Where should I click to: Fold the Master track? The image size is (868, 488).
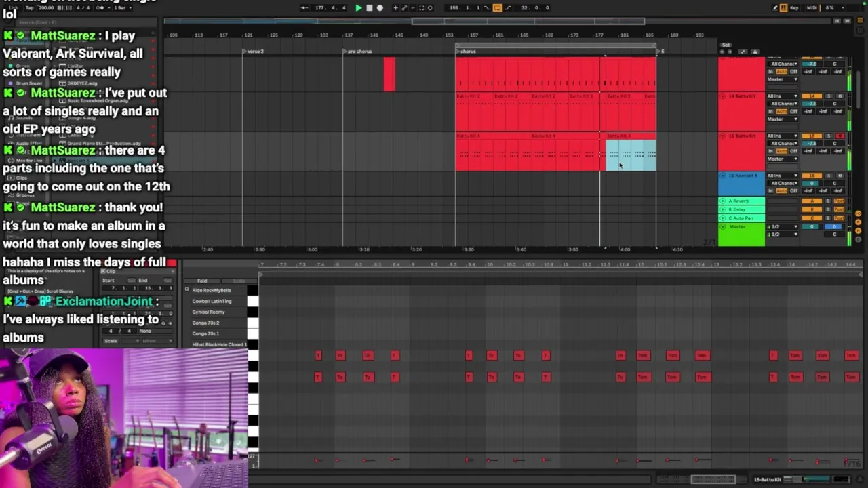tap(723, 226)
